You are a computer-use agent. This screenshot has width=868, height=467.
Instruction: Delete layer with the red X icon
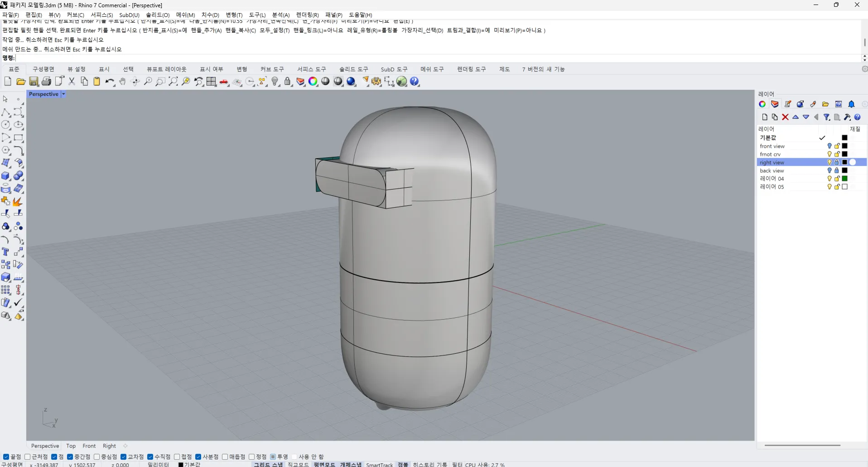coord(785,117)
